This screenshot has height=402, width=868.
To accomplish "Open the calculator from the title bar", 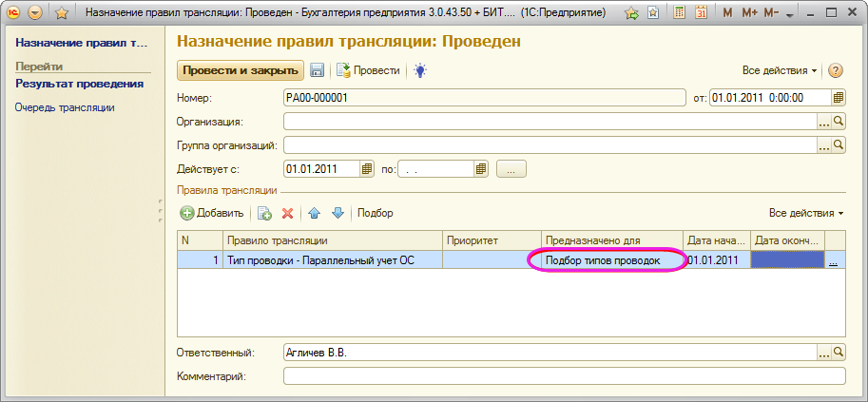I will (x=679, y=14).
